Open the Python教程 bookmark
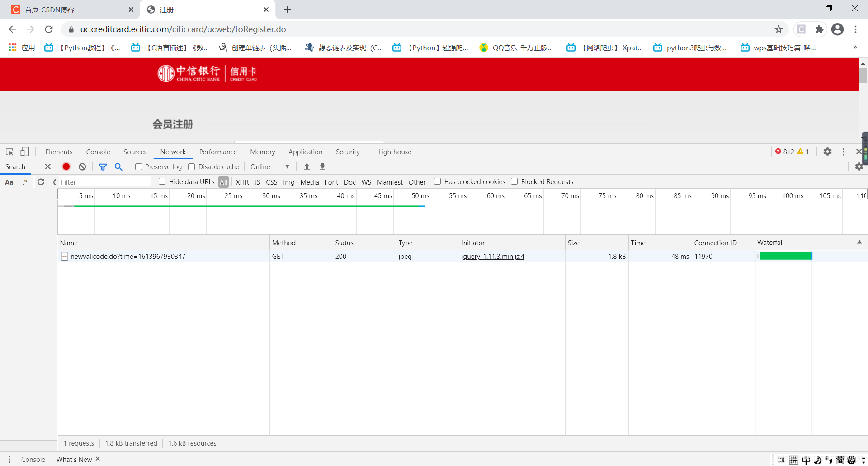This screenshot has width=868, height=466. pyautogui.click(x=82, y=48)
